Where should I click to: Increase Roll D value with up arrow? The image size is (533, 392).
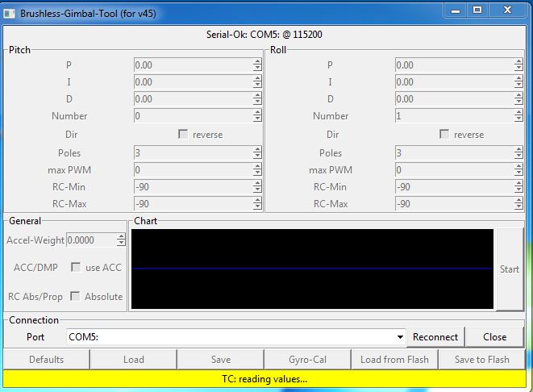(518, 95)
